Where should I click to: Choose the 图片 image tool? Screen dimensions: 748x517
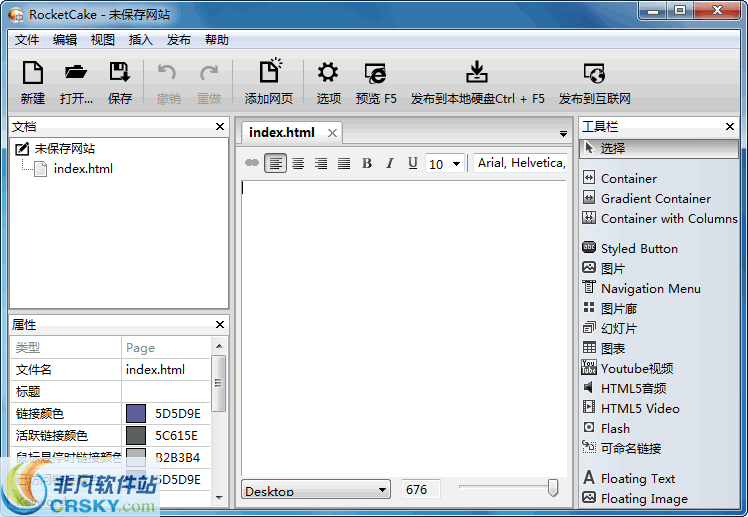pos(603,269)
